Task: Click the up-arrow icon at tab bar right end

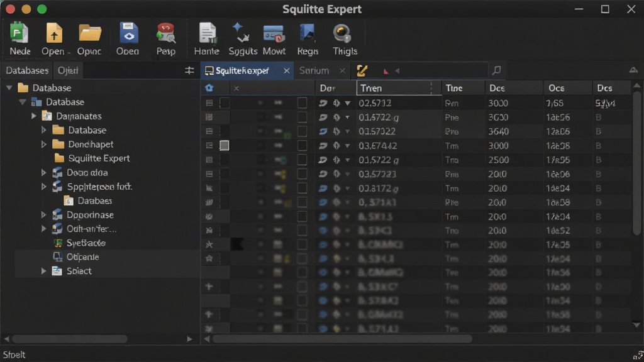Action: (x=633, y=70)
